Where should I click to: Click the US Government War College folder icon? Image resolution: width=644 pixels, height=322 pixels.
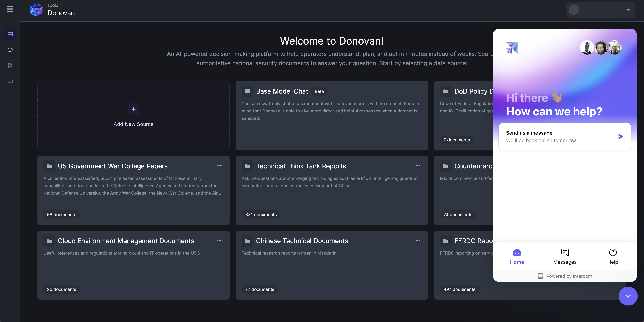coord(49,166)
